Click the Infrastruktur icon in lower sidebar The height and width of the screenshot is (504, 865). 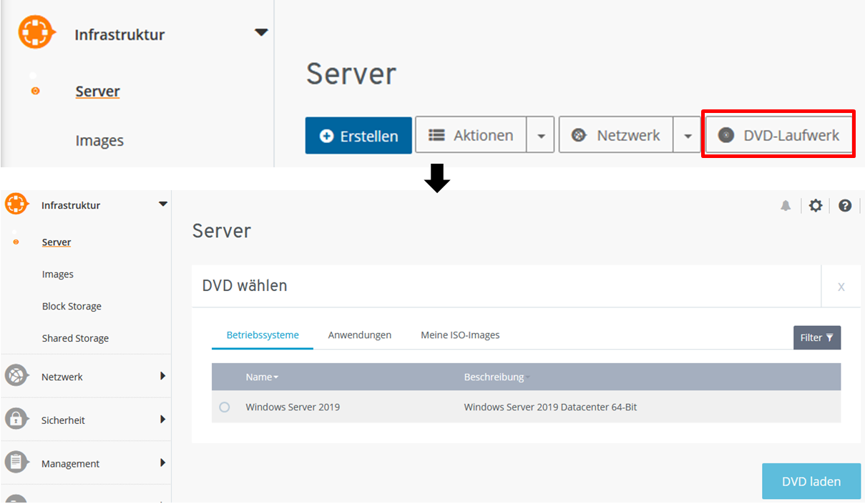coord(16,204)
